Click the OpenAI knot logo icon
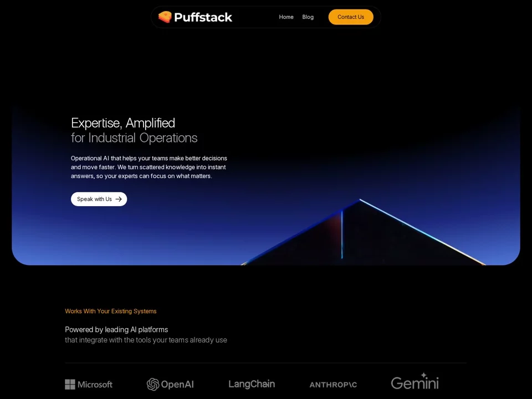 click(153, 385)
